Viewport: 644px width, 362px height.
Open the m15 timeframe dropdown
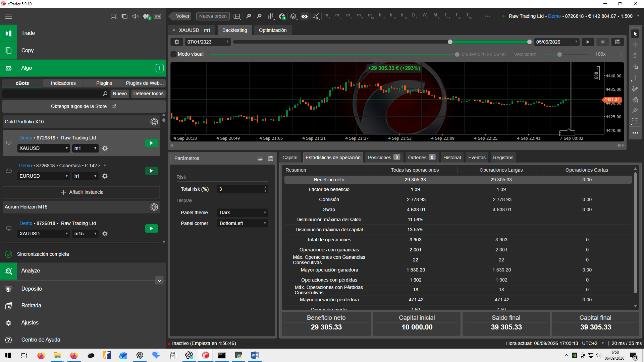tap(86, 234)
